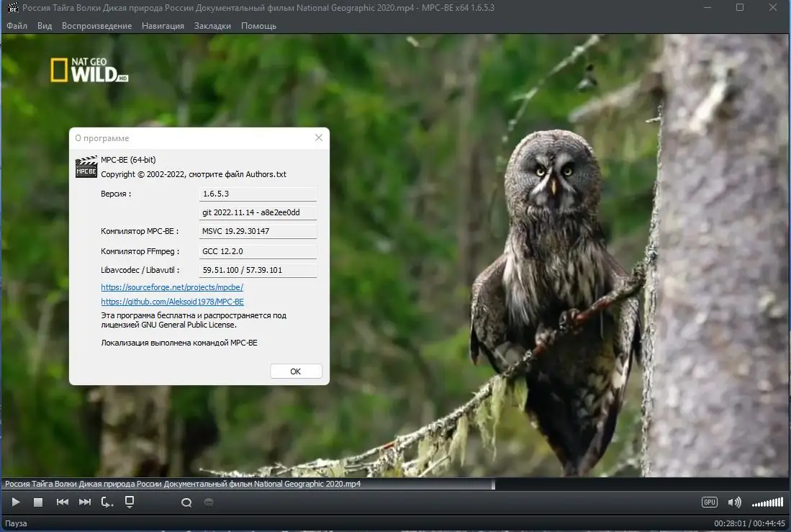Open the sourceforge.net MPC-BE project link
This screenshot has width=791, height=532.
coord(171,287)
